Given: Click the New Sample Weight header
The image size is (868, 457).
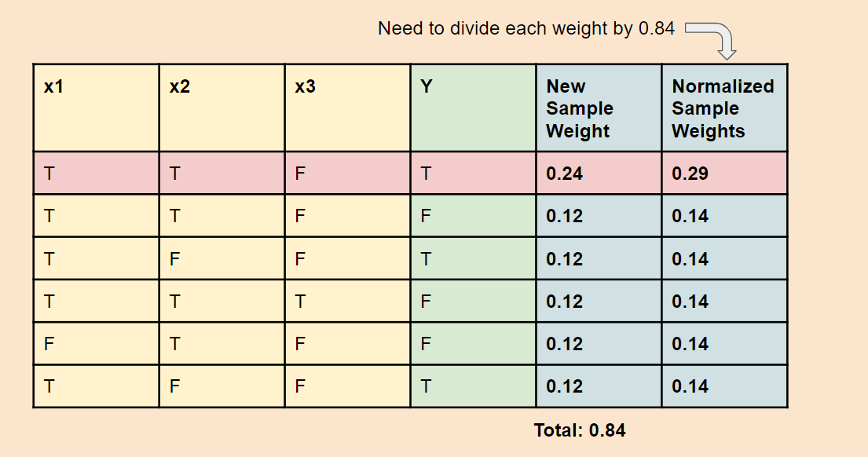Looking at the screenshot, I should pyautogui.click(x=599, y=108).
